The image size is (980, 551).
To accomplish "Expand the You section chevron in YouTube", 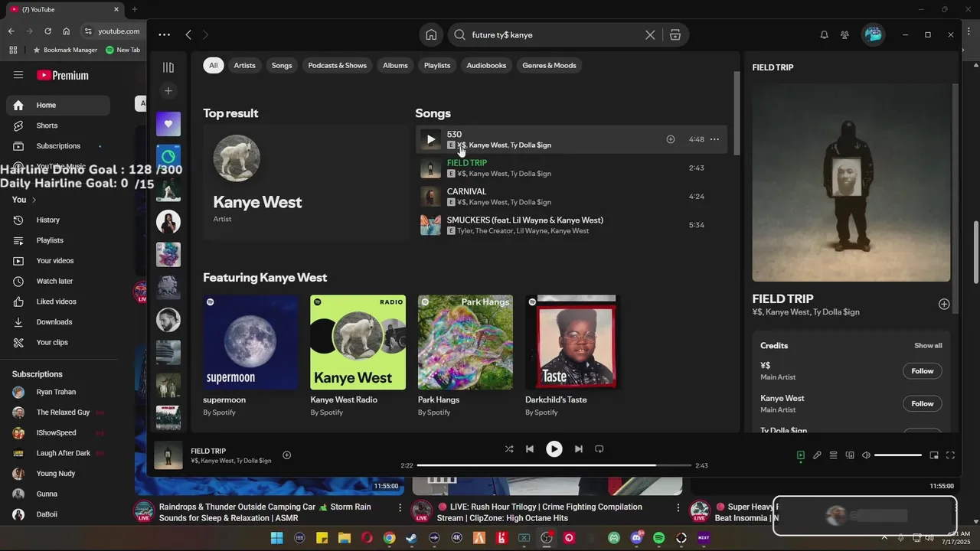I will (x=34, y=200).
